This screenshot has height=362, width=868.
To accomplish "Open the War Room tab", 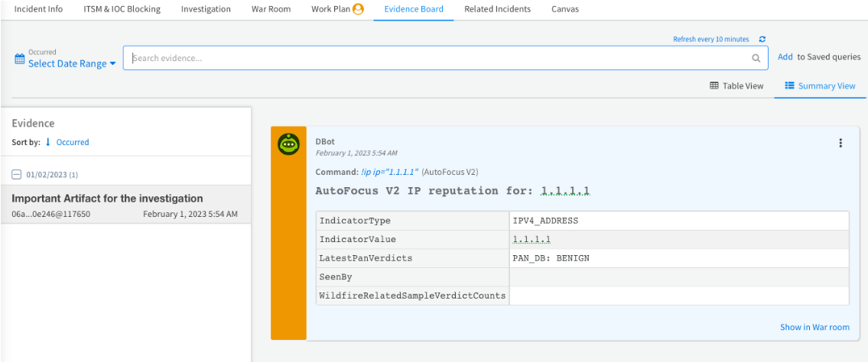I will [271, 9].
